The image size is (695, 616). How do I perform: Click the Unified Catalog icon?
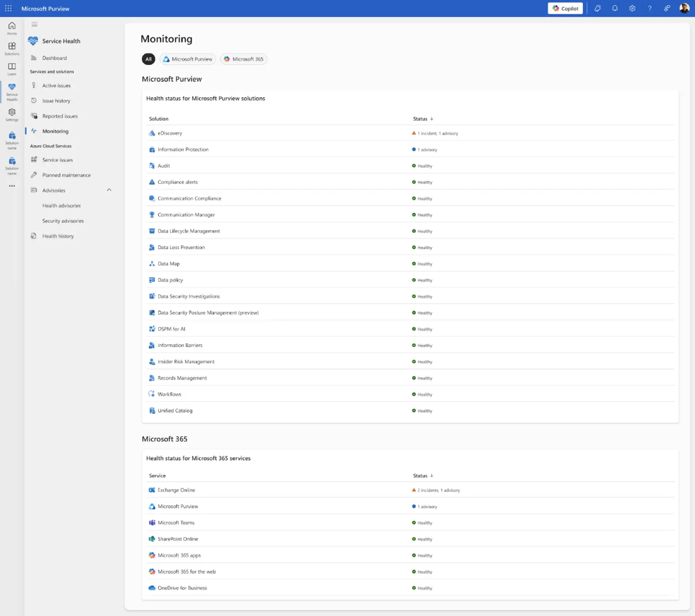pyautogui.click(x=152, y=411)
